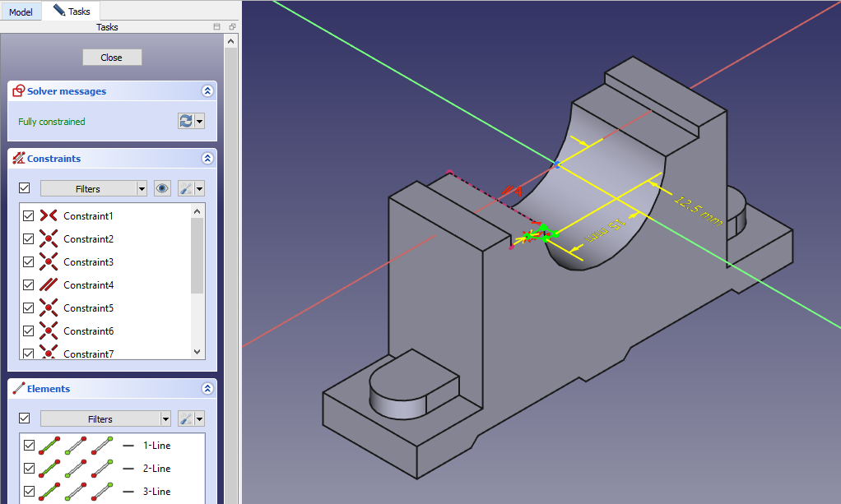
Task: Open the Constraints Filters dropdown arrow
Action: point(142,188)
